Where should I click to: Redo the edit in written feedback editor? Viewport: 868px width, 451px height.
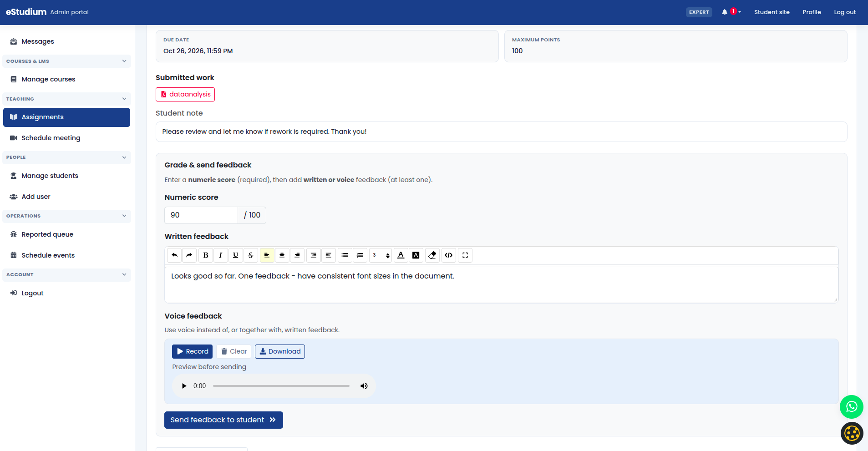tap(189, 255)
